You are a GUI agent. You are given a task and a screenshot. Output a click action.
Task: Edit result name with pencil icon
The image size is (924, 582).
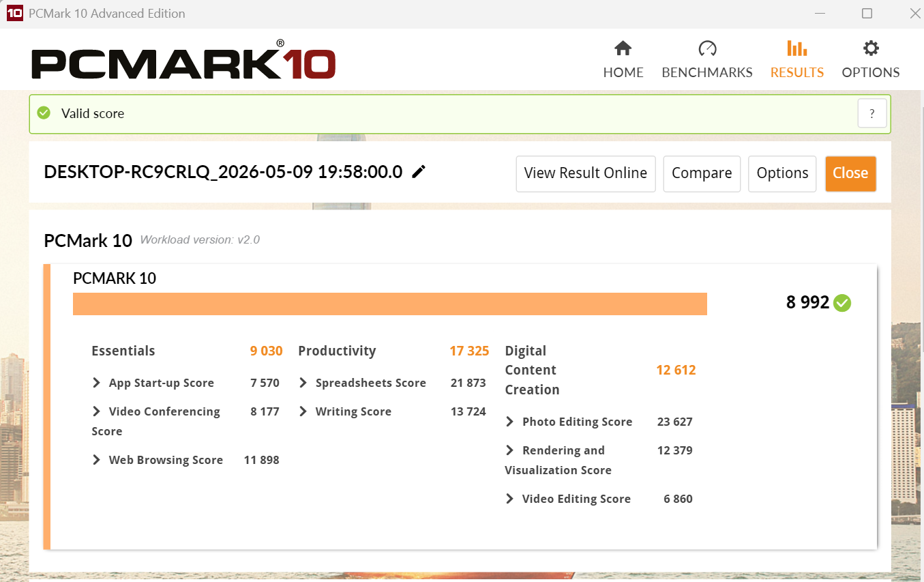[x=419, y=172]
